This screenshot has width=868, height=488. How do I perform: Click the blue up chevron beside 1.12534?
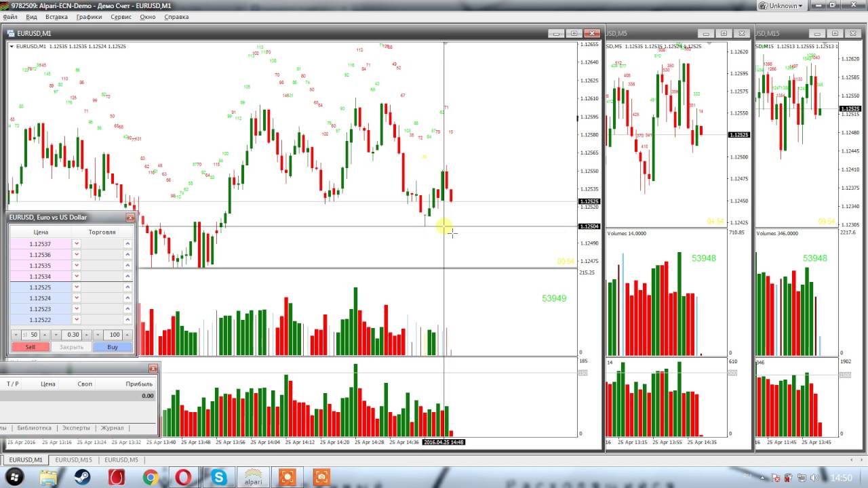(x=127, y=276)
